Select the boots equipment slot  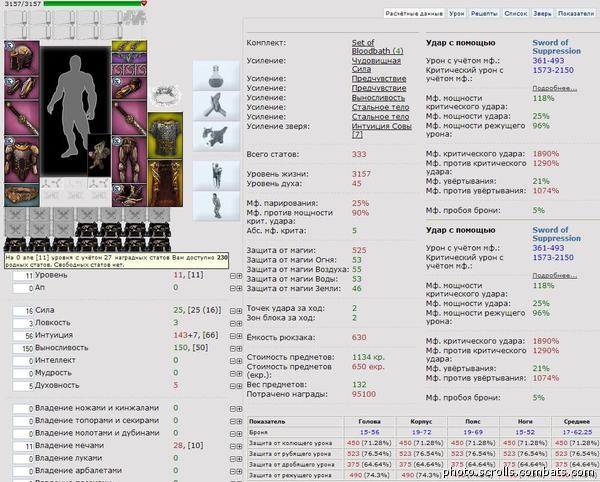click(x=129, y=195)
